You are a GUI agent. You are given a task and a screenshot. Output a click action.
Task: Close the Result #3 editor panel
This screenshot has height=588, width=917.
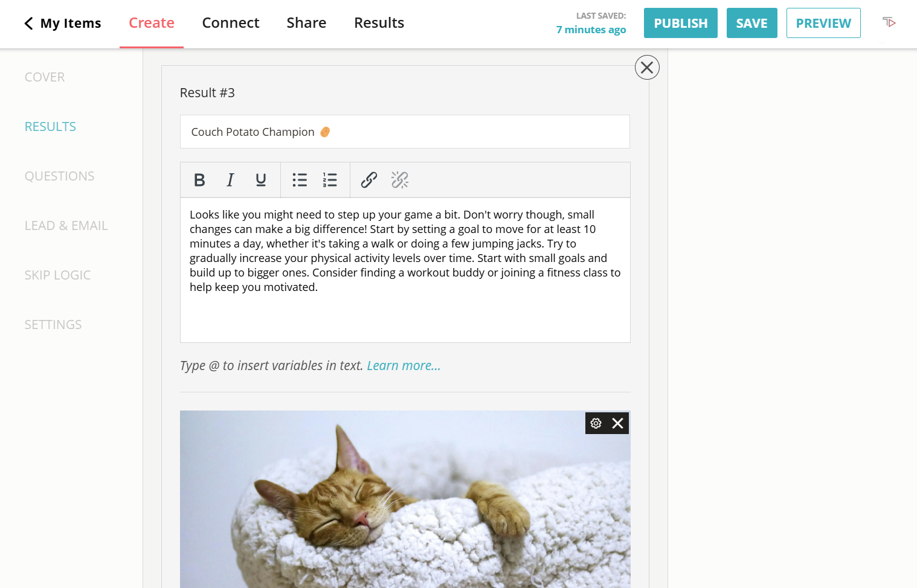(x=647, y=68)
